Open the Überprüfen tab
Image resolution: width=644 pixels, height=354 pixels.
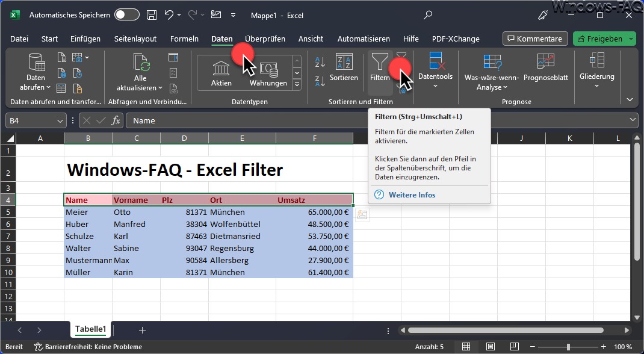tap(265, 39)
